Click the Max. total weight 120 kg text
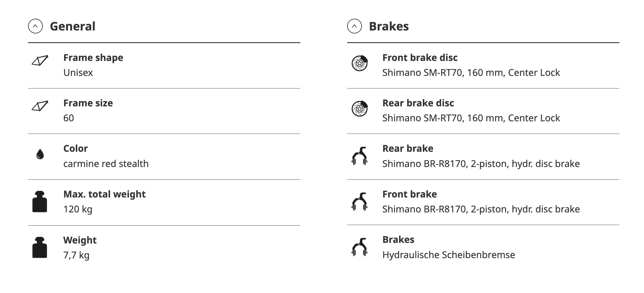The height and width of the screenshot is (293, 644). coord(78,209)
